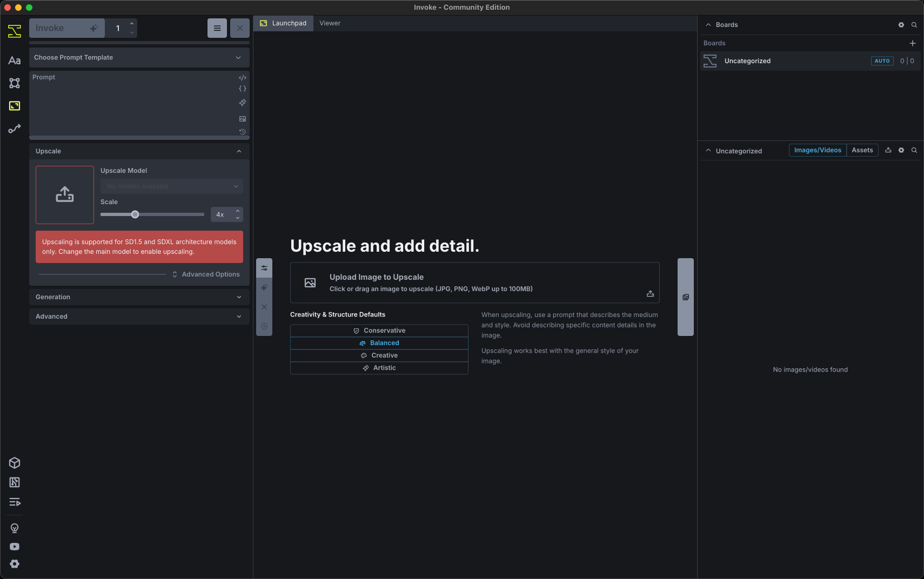Open prompt history clock icon
The image size is (924, 579).
(x=243, y=132)
